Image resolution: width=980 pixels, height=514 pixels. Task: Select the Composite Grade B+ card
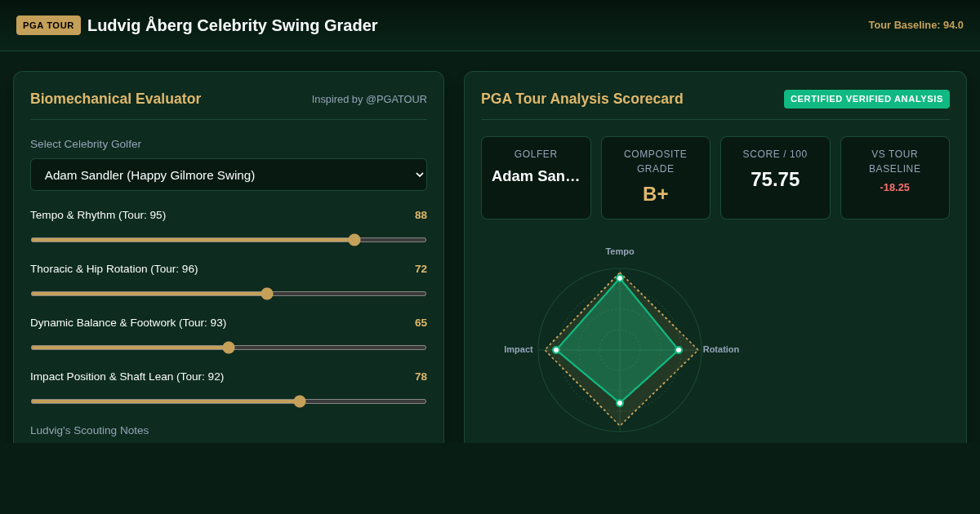(x=656, y=178)
